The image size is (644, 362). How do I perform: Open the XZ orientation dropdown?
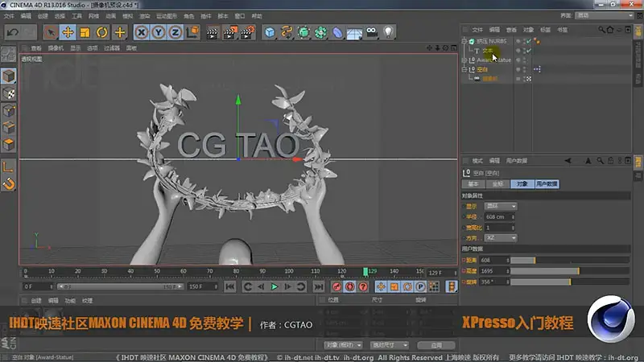[500, 238]
